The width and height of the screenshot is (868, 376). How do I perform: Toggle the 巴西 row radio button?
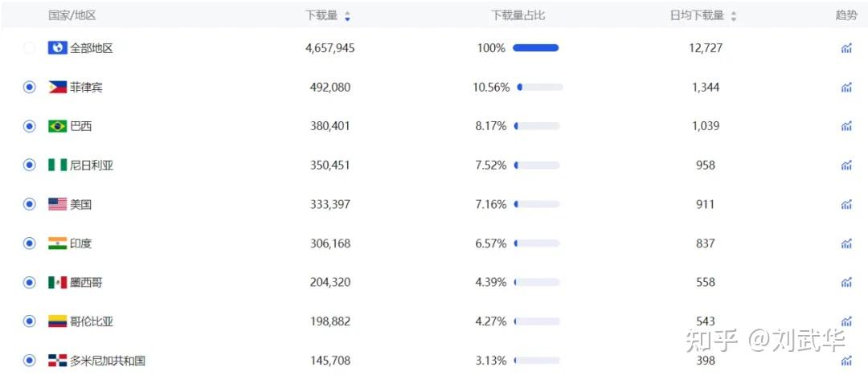pyautogui.click(x=30, y=126)
